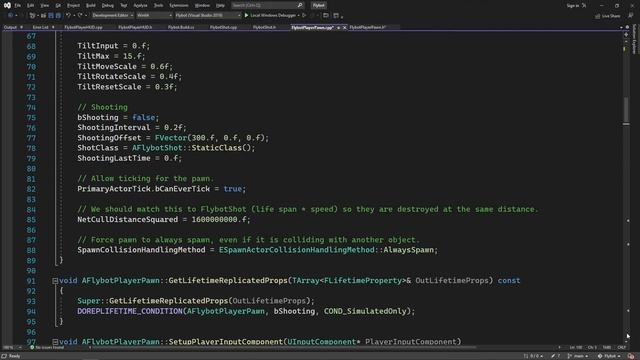Image resolution: width=640 pixels, height=360 pixels.
Task: Open the File menu
Action: click(x=18, y=5)
